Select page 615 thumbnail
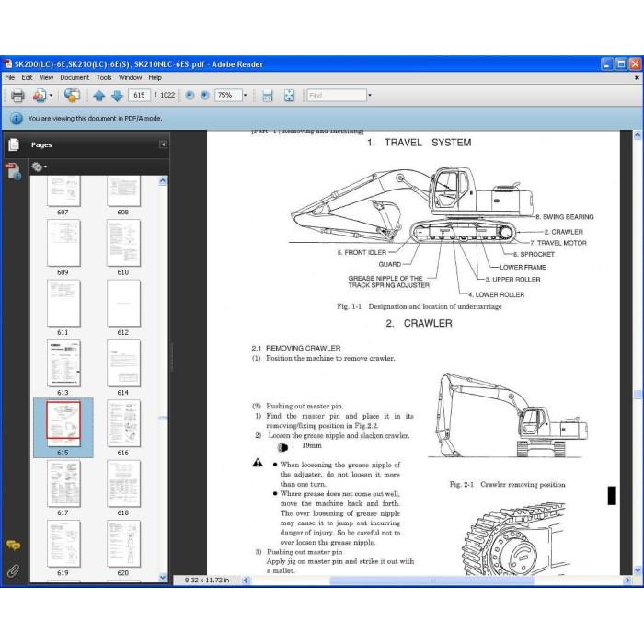Screen dimensions: 644x644 tap(63, 423)
